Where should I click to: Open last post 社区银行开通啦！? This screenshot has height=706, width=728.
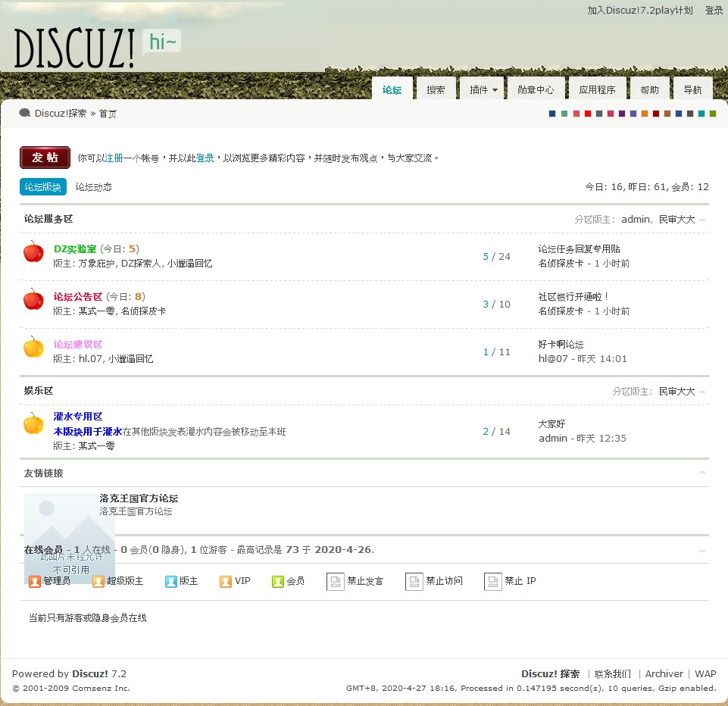coord(573,297)
